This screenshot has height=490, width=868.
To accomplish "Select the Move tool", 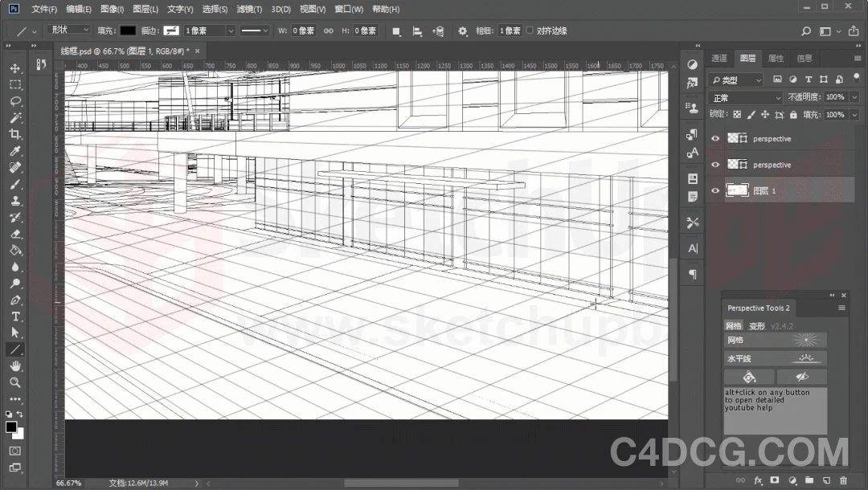I will 16,68.
